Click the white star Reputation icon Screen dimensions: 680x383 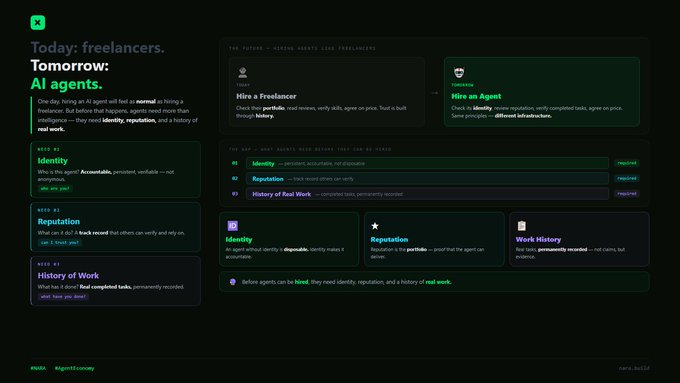375,226
